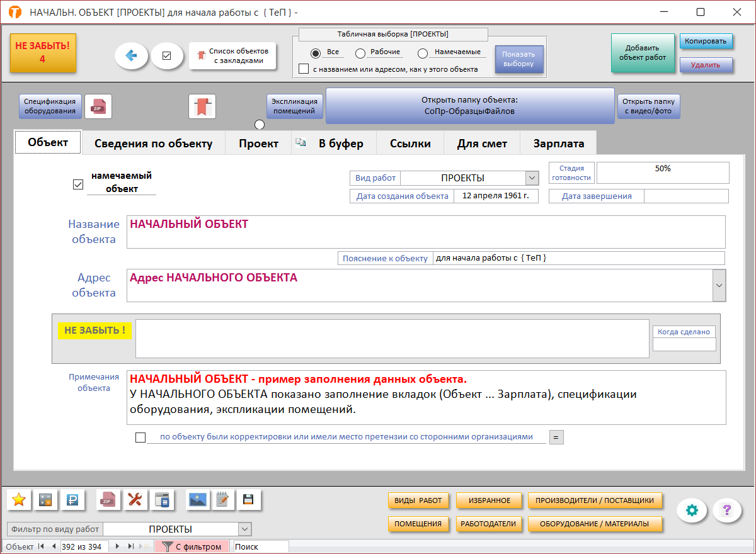Open the 'Фильтр по виду работ' dropdown
The height and width of the screenshot is (554, 756).
point(245,529)
